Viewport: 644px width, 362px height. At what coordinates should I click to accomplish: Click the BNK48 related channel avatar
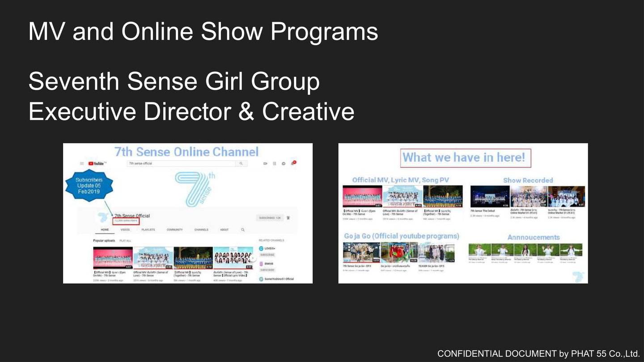coord(261,264)
